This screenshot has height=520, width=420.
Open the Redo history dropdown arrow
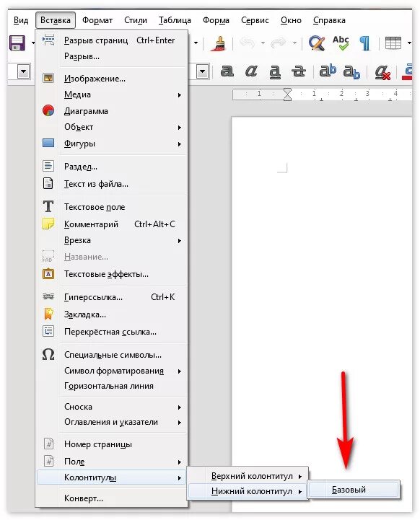294,43
